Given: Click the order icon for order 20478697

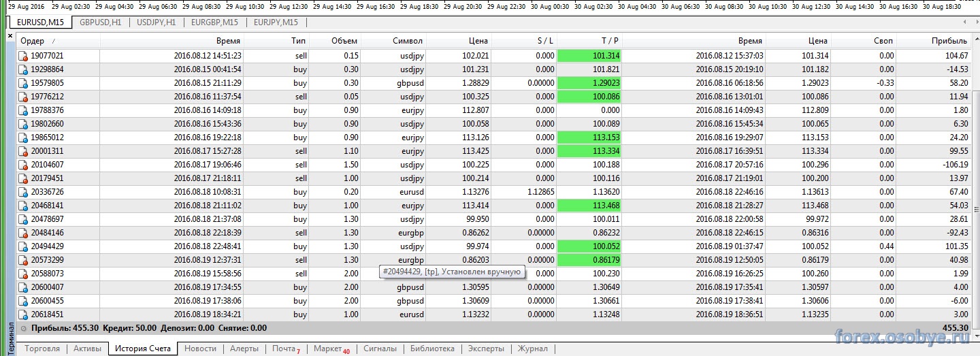Looking at the screenshot, I should coord(23,219).
